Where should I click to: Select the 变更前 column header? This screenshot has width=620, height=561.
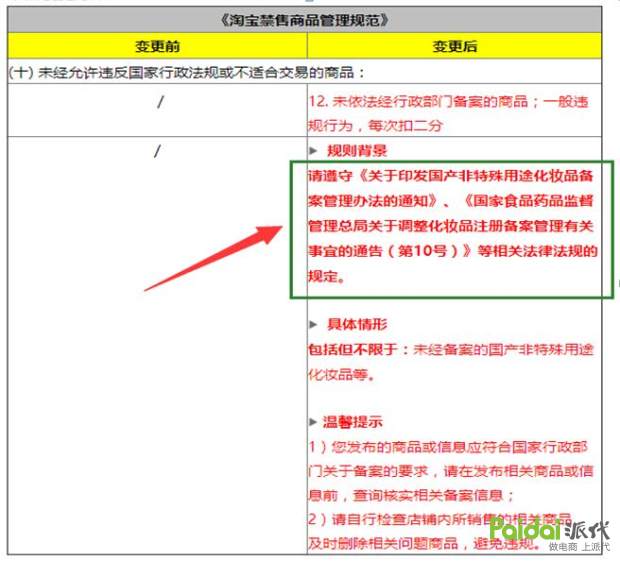[157, 46]
